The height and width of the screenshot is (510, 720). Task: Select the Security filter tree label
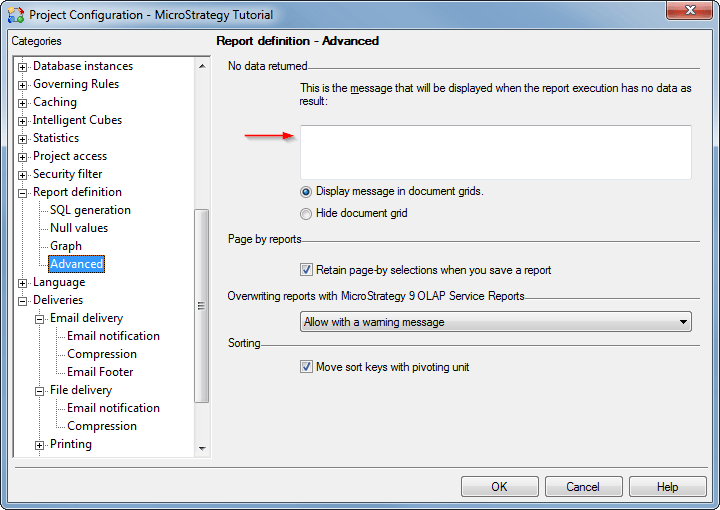[x=68, y=174]
